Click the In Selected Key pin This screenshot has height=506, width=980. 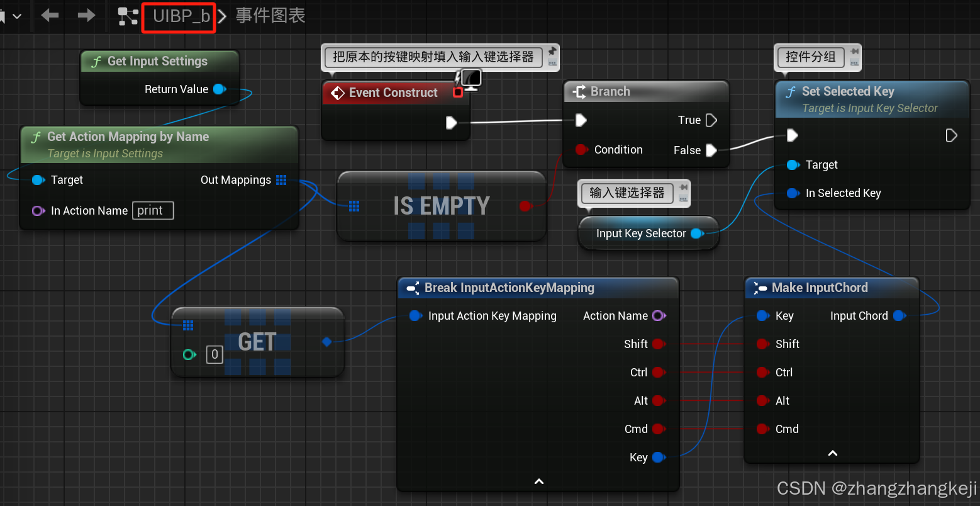click(x=793, y=193)
